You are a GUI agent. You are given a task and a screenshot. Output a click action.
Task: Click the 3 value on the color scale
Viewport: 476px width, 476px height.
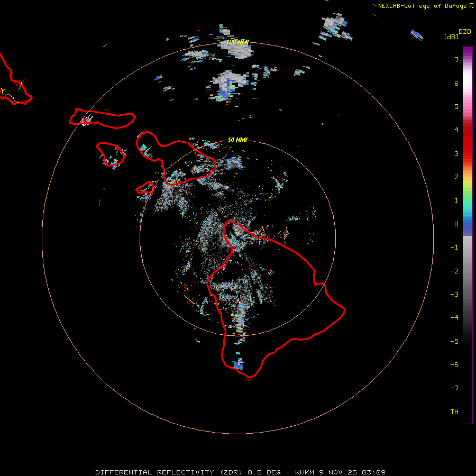click(x=456, y=153)
